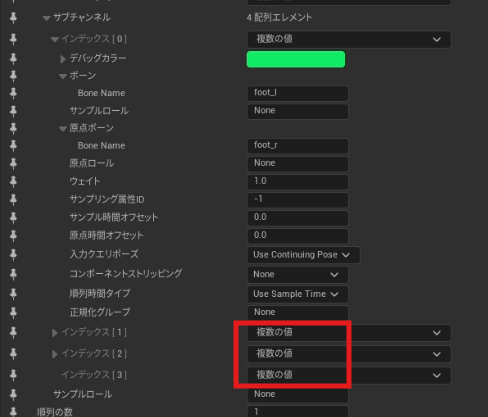Open コンポーネントストリッピング None dropdown
Screen dimensions: 488x417
tap(298, 275)
